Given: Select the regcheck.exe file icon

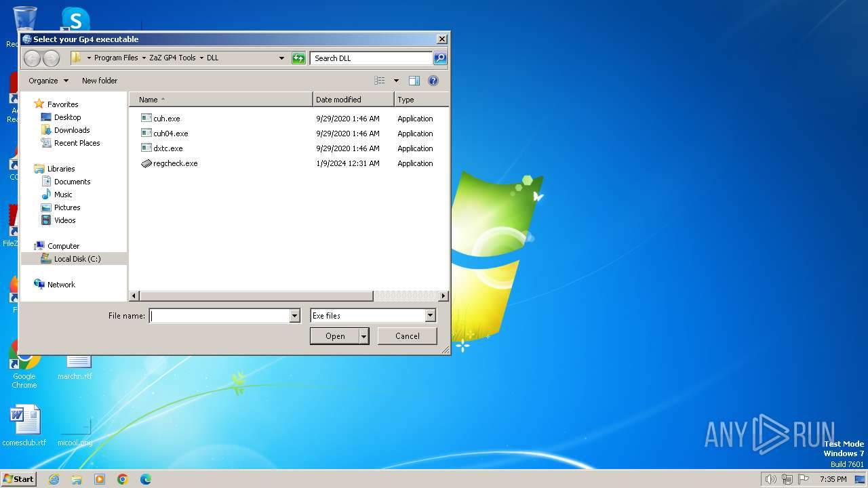Looking at the screenshot, I should point(146,163).
